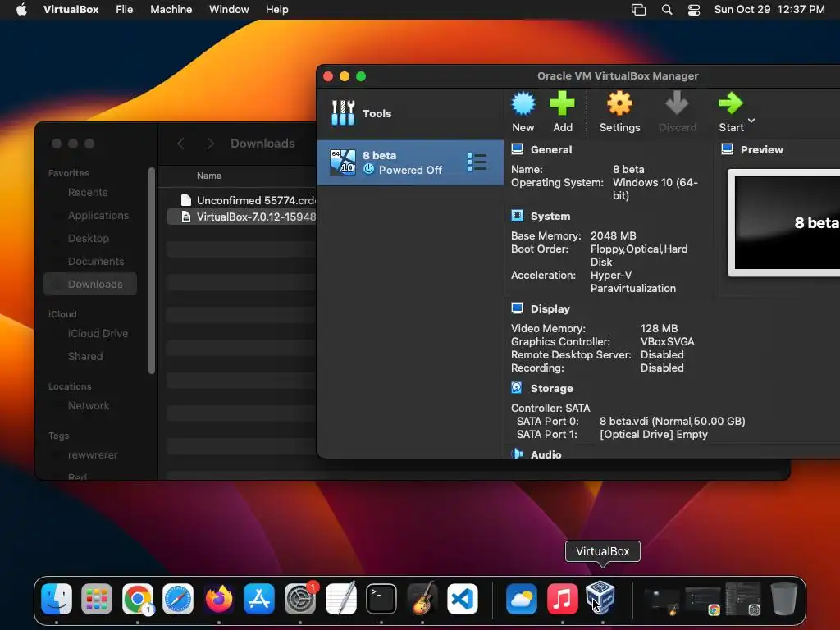
Task: Select Downloads in the Finder sidebar
Action: (90, 284)
